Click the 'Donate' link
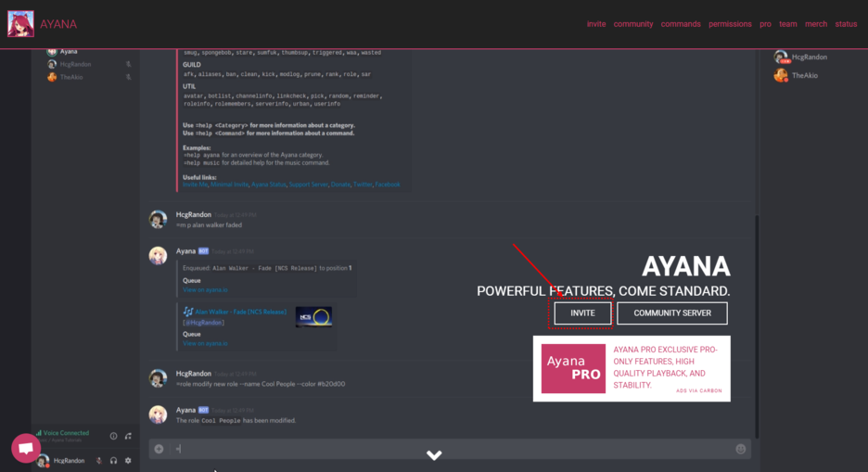The image size is (868, 472). [x=340, y=185]
